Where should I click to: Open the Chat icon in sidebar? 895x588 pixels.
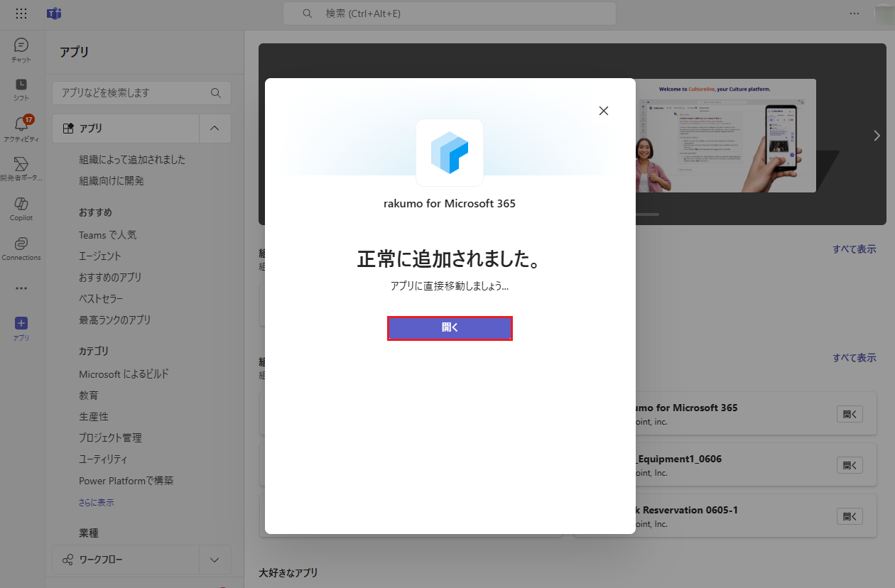21,50
